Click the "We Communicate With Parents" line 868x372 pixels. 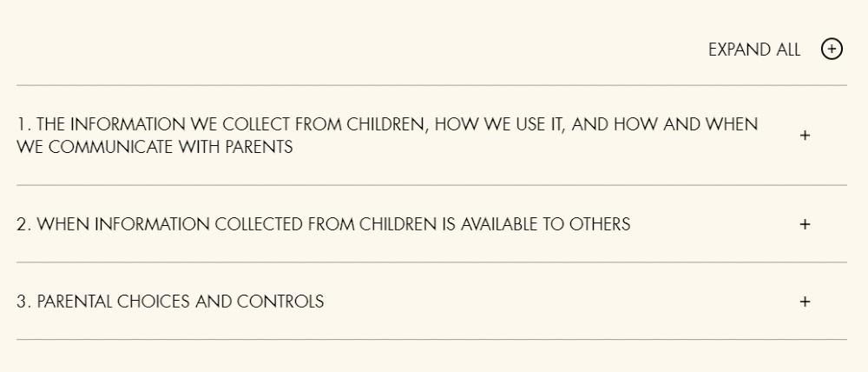click(155, 147)
